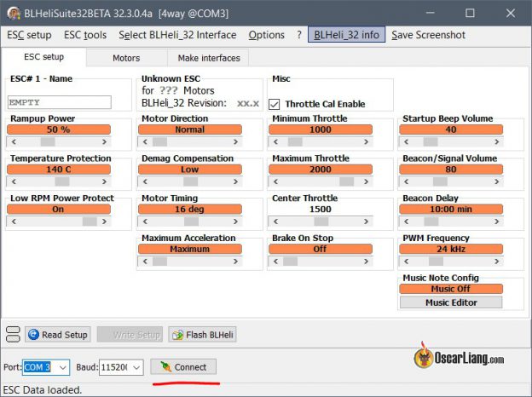Increase Minimum Throttle with right arrow
532x397 pixels.
click(x=367, y=141)
